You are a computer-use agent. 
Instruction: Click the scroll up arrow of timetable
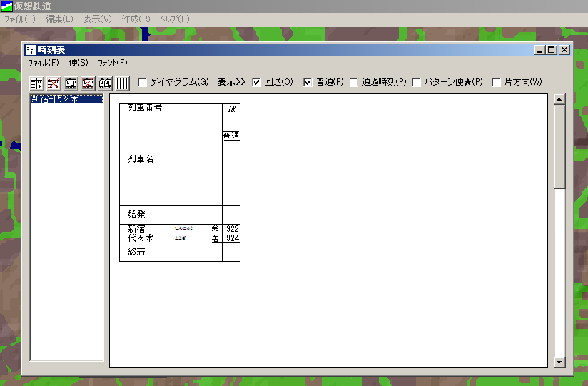coord(559,99)
